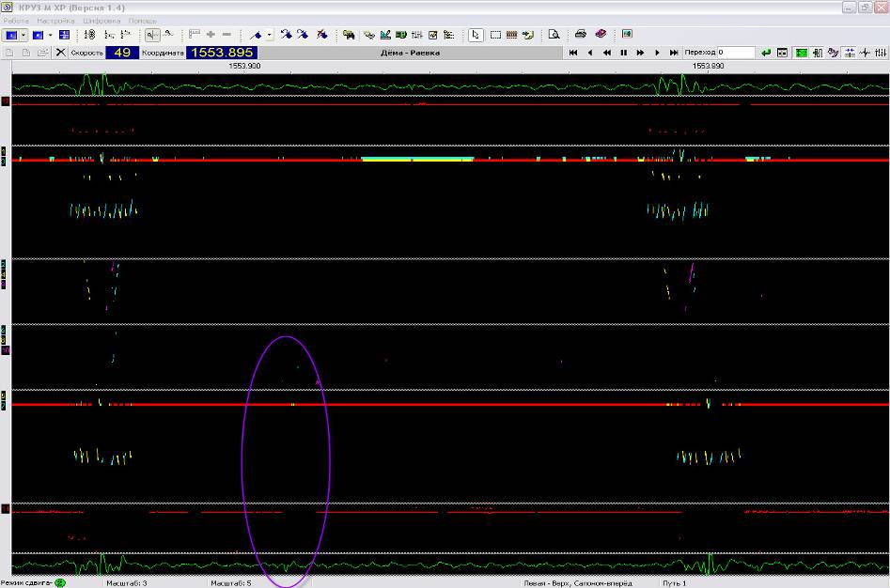
Task: Toggle the channel marker at the top red line
Action: tap(6, 101)
